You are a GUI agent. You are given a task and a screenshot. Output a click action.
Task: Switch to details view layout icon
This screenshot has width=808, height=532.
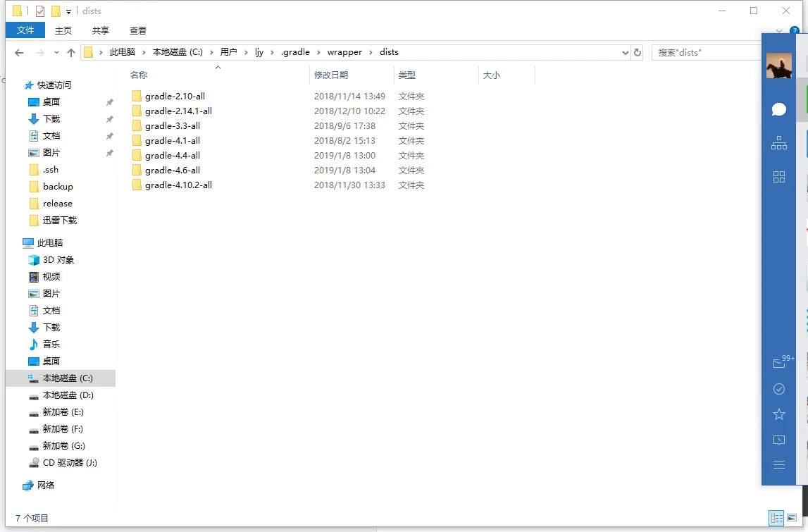pyautogui.click(x=776, y=518)
